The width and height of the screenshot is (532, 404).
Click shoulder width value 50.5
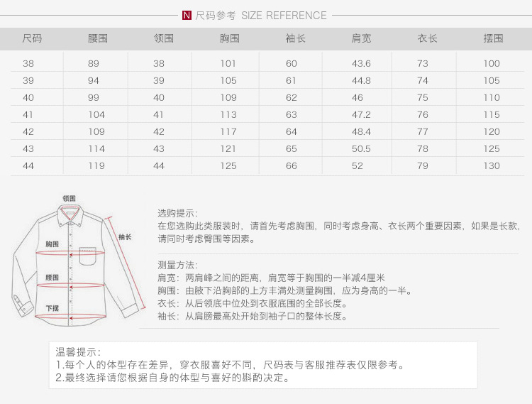click(361, 148)
